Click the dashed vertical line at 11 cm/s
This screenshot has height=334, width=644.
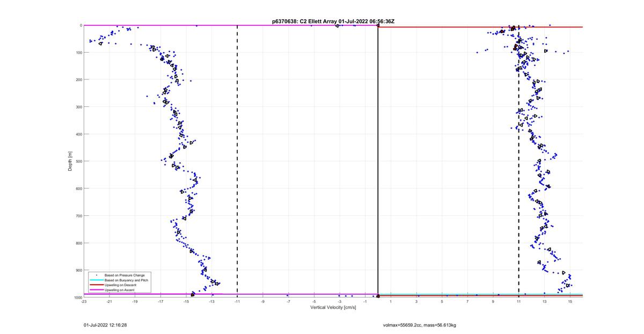(519, 161)
